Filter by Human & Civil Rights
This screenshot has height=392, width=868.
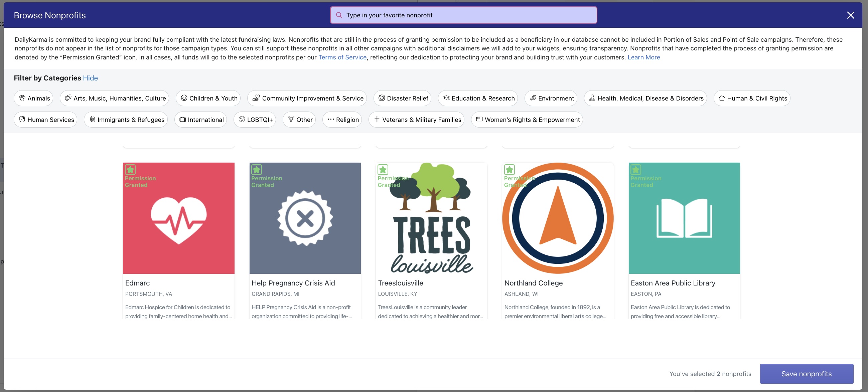click(x=751, y=98)
